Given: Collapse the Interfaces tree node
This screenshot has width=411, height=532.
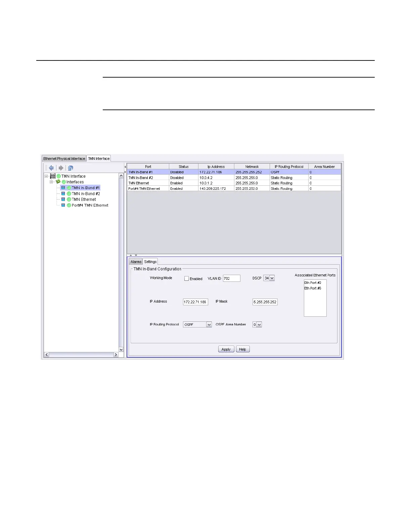Looking at the screenshot, I should pos(52,182).
